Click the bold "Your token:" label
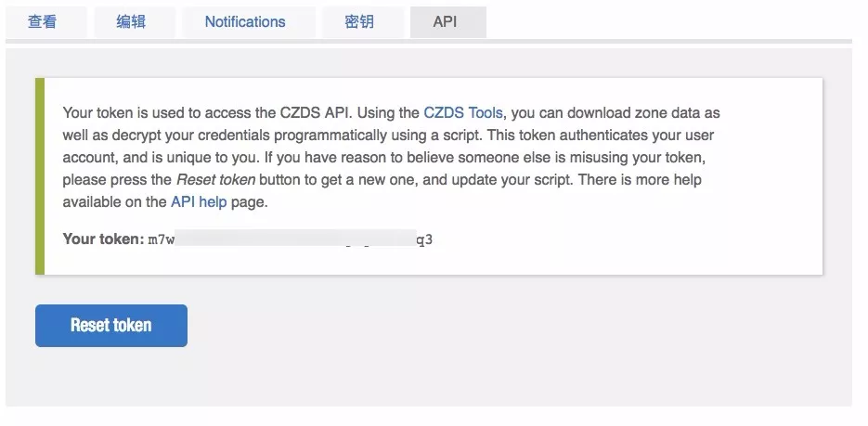The height and width of the screenshot is (426, 868). [x=103, y=239]
